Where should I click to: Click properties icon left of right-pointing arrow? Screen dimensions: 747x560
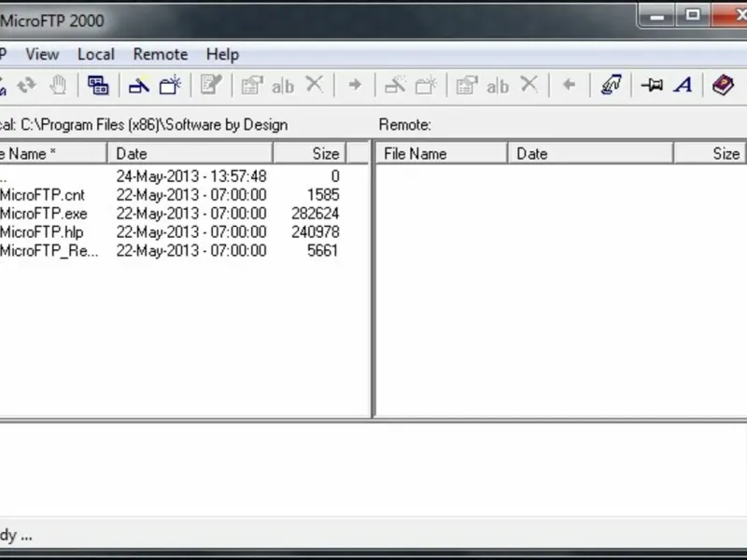pos(252,86)
